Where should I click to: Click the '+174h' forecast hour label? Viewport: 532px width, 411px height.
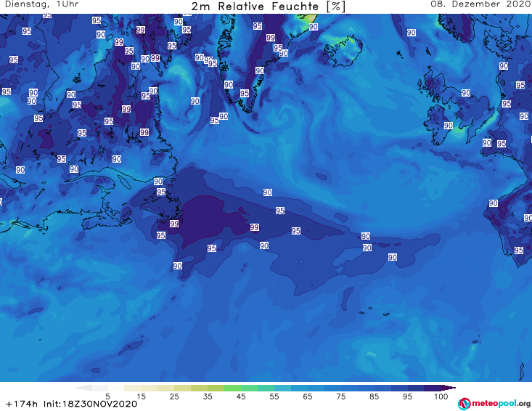point(22,404)
